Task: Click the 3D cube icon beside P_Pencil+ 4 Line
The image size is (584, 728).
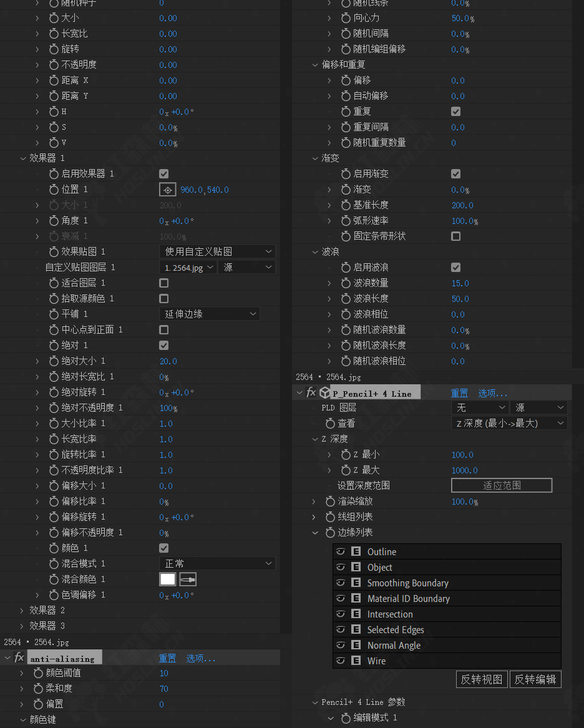Action: [325, 393]
